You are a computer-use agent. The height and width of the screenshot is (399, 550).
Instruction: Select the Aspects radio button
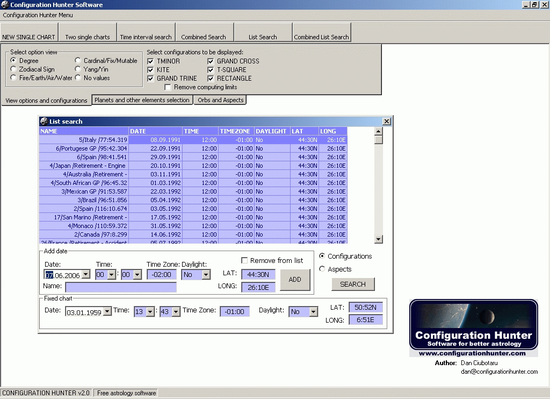tap(322, 269)
